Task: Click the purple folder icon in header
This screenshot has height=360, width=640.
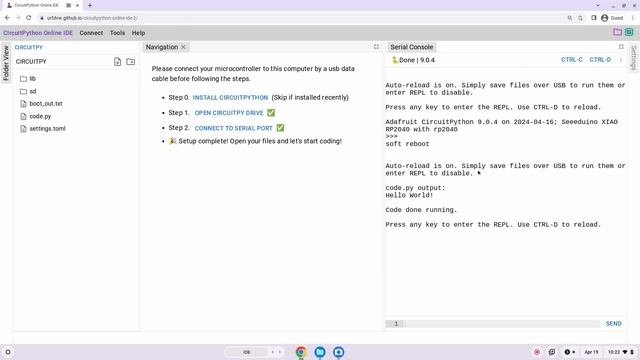Action: point(618,32)
